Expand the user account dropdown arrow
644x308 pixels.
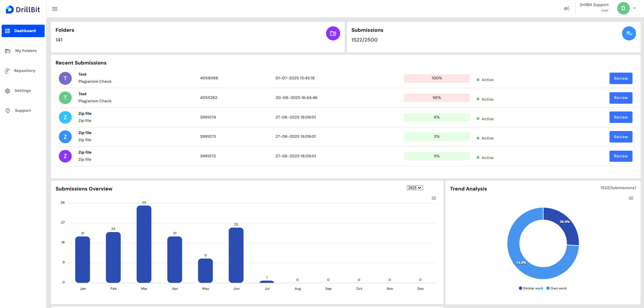click(x=635, y=8)
